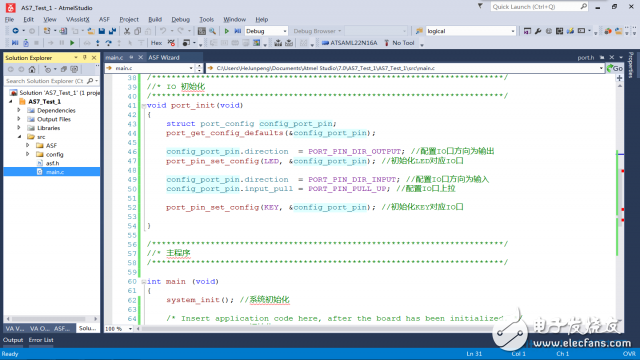
Task: Click the Step Over debug icon
Action: pyautogui.click(x=109, y=43)
